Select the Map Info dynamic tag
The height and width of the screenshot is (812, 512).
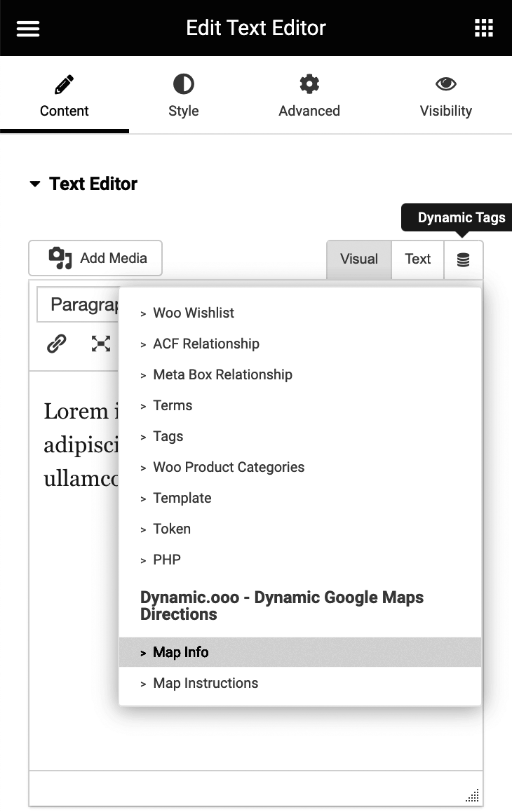coord(181,652)
